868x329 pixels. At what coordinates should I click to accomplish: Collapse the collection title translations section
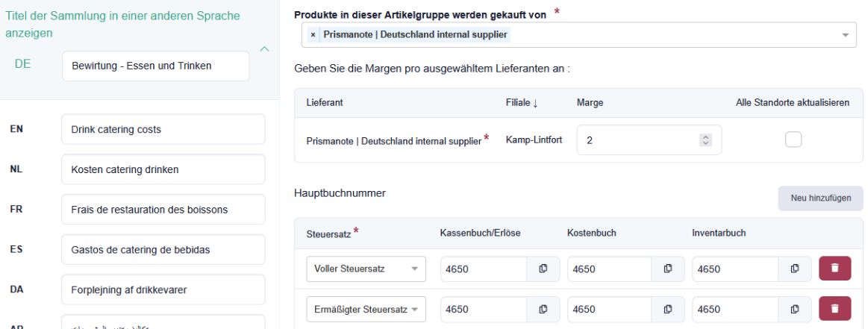pyautogui.click(x=263, y=49)
